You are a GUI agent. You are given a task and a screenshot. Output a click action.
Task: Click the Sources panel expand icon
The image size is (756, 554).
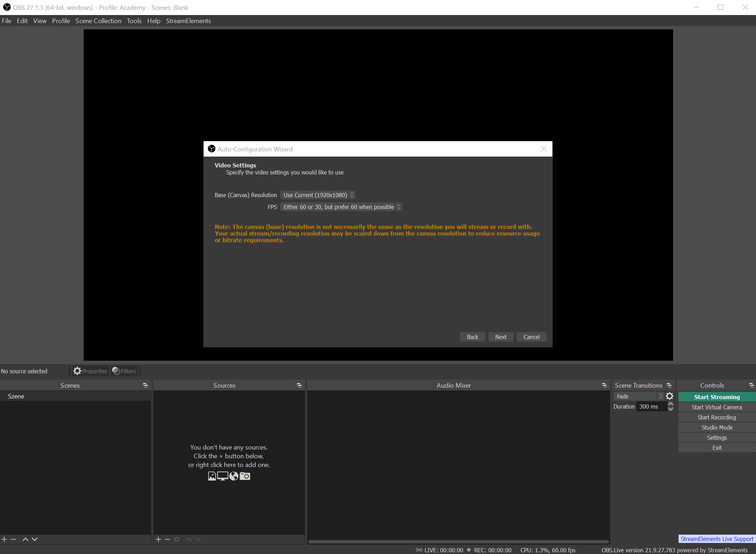click(299, 385)
